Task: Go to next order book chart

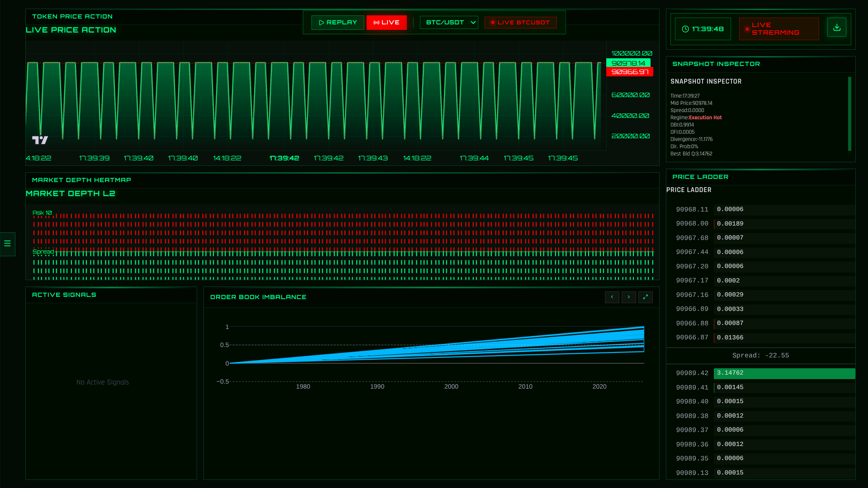Action: [x=628, y=297]
